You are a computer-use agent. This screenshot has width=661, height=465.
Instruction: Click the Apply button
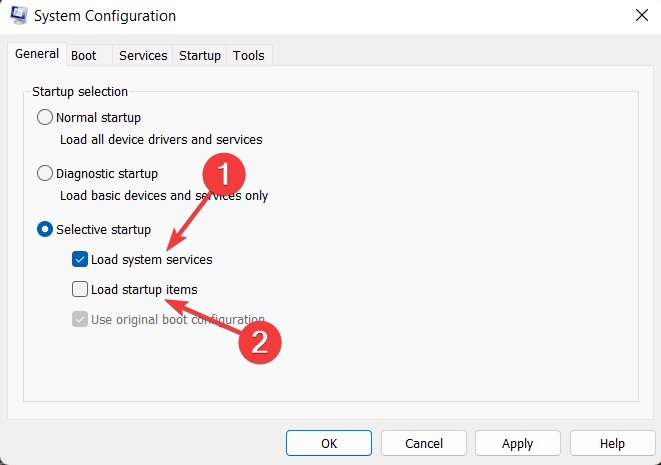[517, 443]
